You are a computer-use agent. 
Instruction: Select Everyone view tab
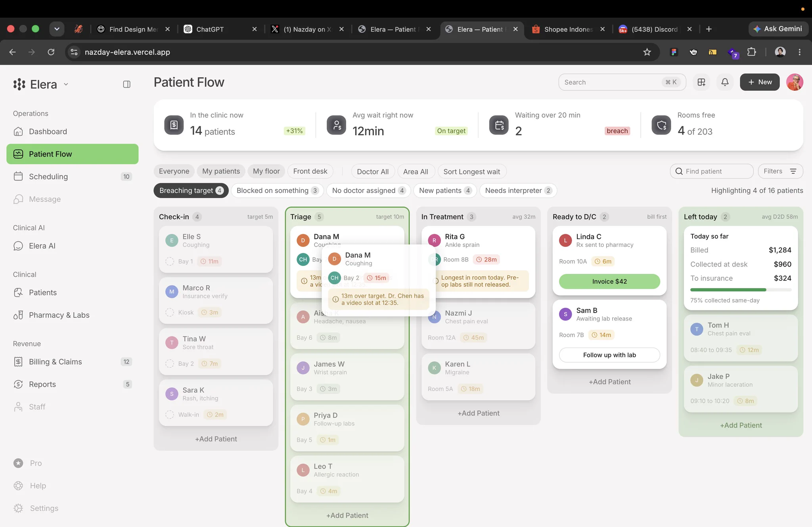174,171
